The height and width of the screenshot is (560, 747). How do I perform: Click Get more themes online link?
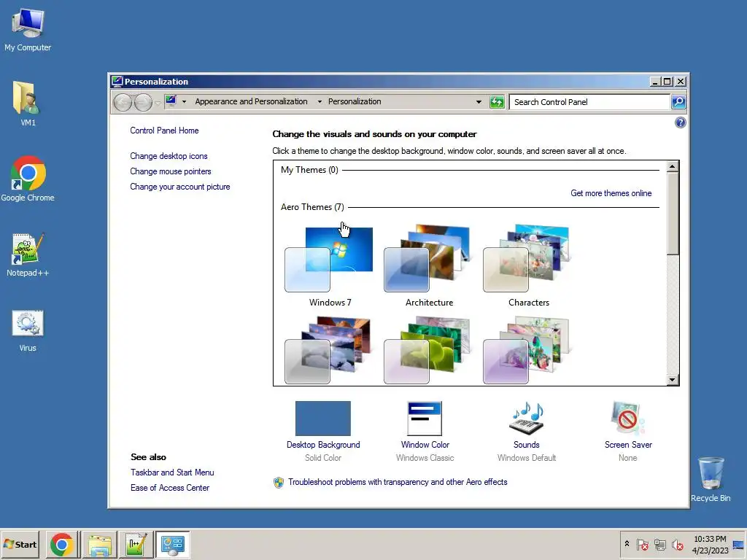click(x=611, y=193)
